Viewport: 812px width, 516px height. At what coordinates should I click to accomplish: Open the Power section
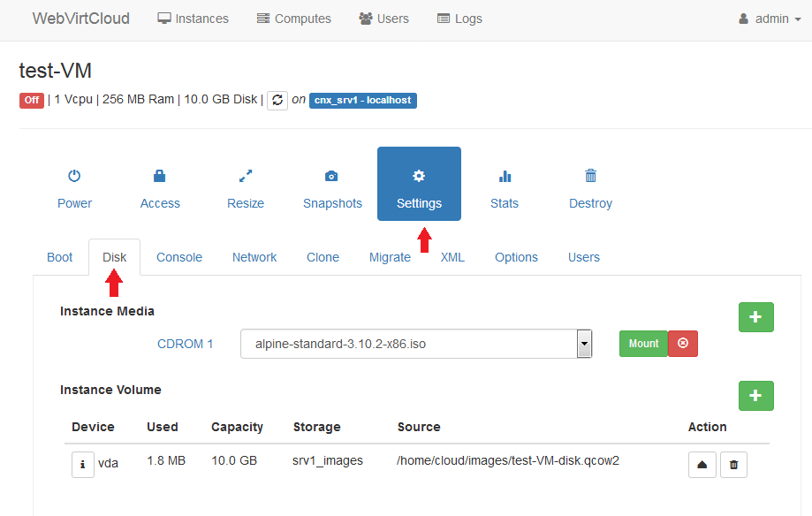(x=74, y=189)
